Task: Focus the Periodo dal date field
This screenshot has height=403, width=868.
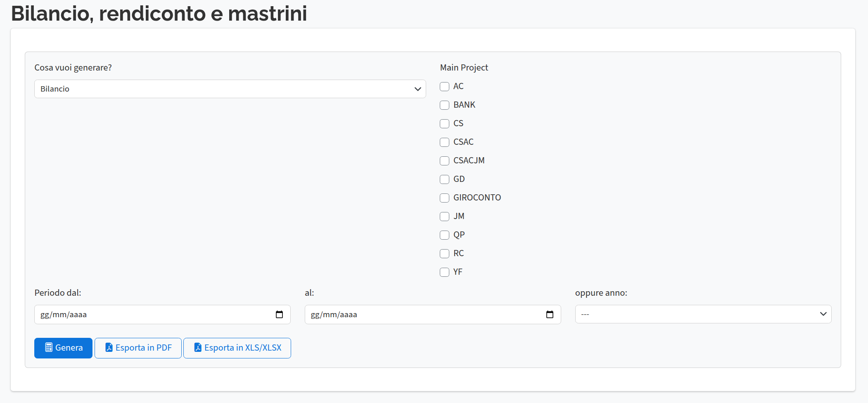Action: click(153, 314)
